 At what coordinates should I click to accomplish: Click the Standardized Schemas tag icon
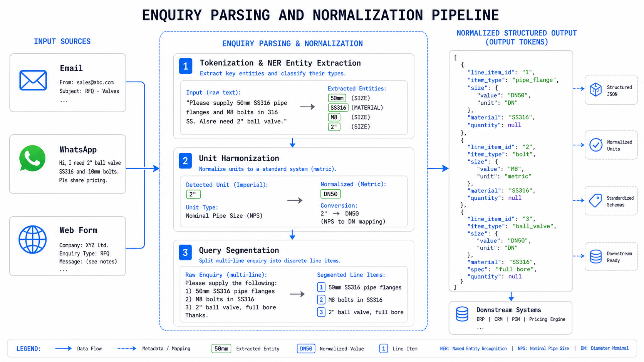pyautogui.click(x=595, y=200)
